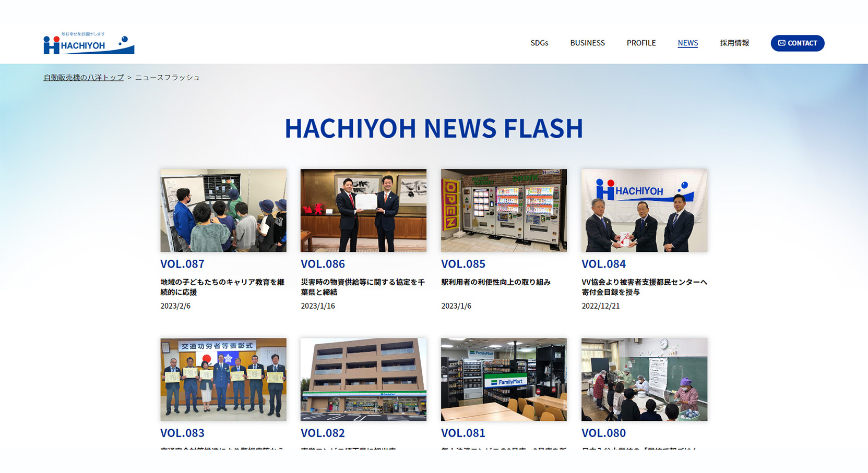
Task: Open VOL.081 FamilyMart interior thumbnail
Action: point(504,379)
